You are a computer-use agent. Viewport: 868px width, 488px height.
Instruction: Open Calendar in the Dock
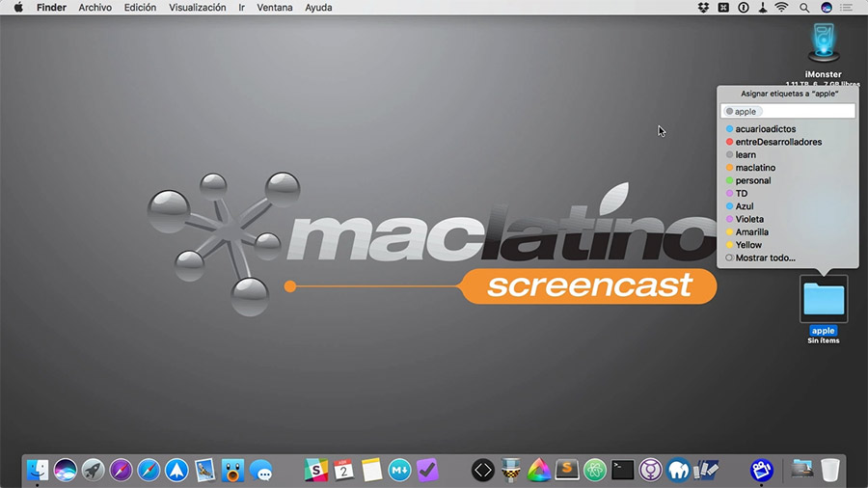343,471
